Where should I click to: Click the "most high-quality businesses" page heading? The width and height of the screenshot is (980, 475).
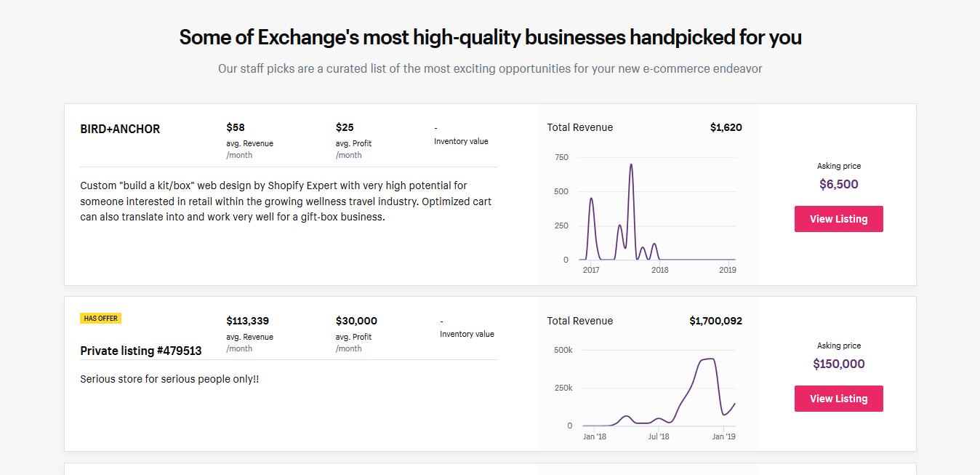pyautogui.click(x=490, y=37)
